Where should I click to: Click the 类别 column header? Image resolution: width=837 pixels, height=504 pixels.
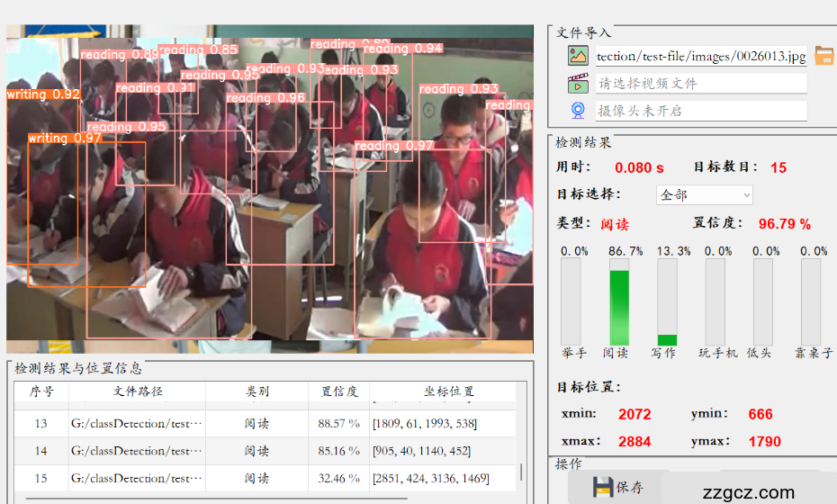coord(256,391)
